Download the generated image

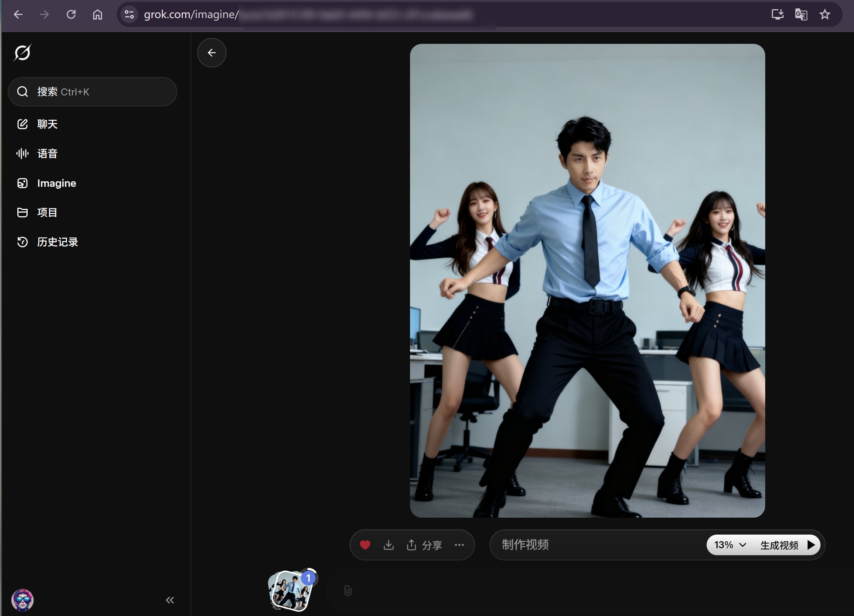click(x=389, y=545)
